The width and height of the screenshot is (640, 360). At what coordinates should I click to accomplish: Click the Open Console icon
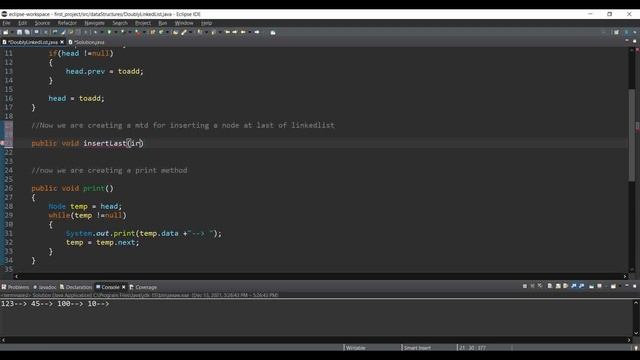tap(613, 286)
